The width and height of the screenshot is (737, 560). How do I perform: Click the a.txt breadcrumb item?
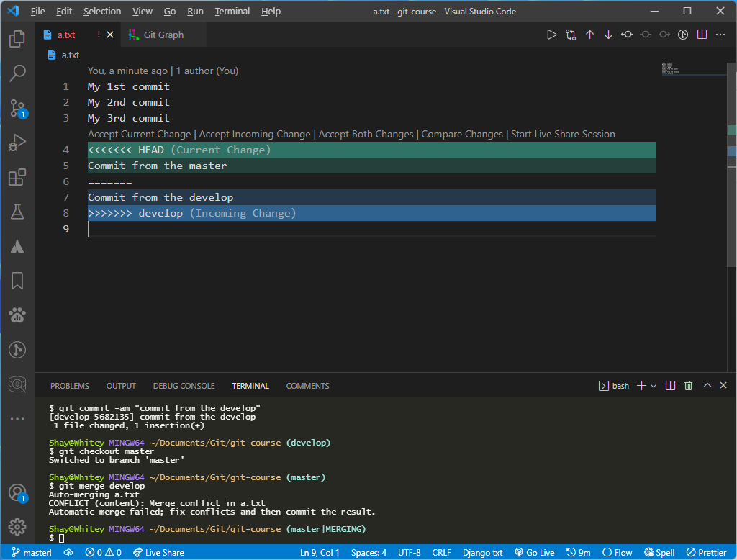point(64,55)
